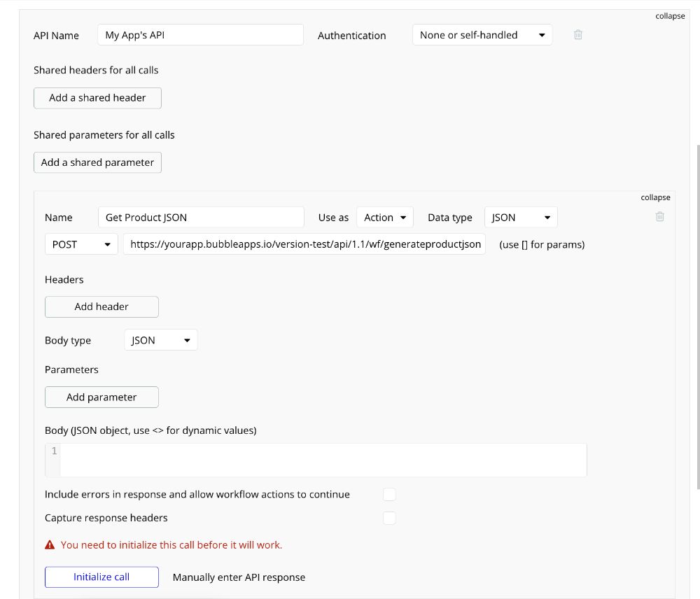Click the 'Body (JSON object, use <> for dynamic values)' label
700x599 pixels.
(x=150, y=430)
